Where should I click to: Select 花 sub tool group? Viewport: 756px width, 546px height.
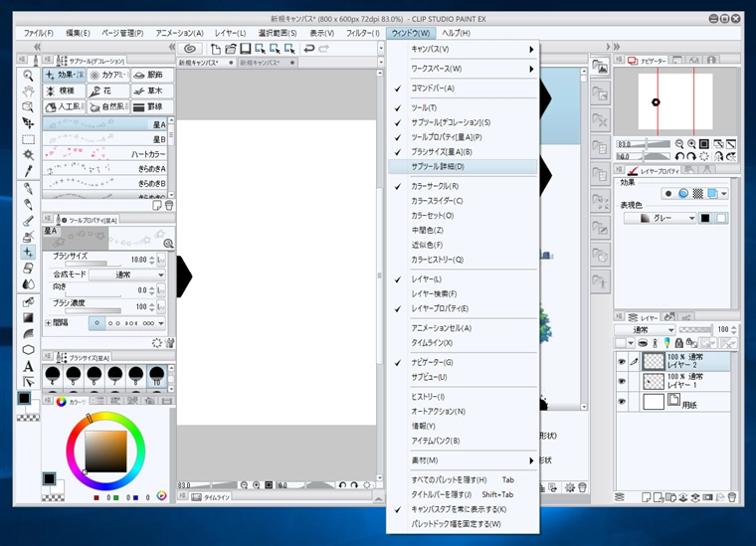108,91
